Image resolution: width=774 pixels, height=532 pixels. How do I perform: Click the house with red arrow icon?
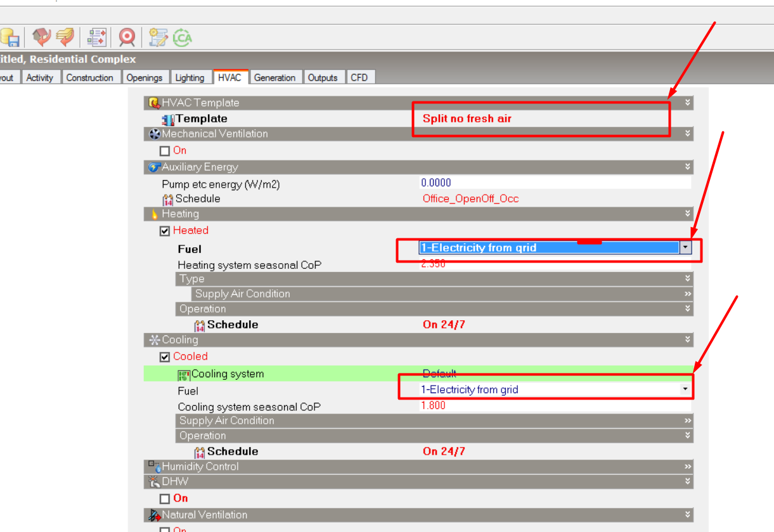point(42,37)
